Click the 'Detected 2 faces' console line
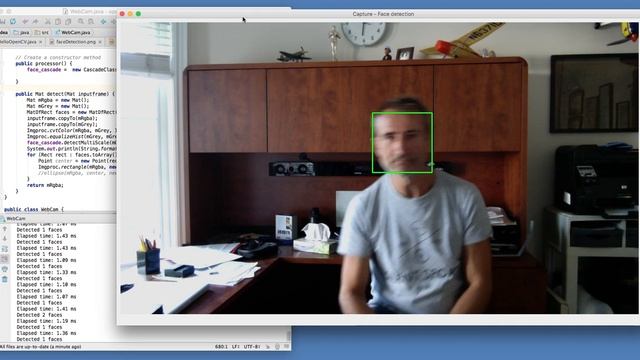 39,315
